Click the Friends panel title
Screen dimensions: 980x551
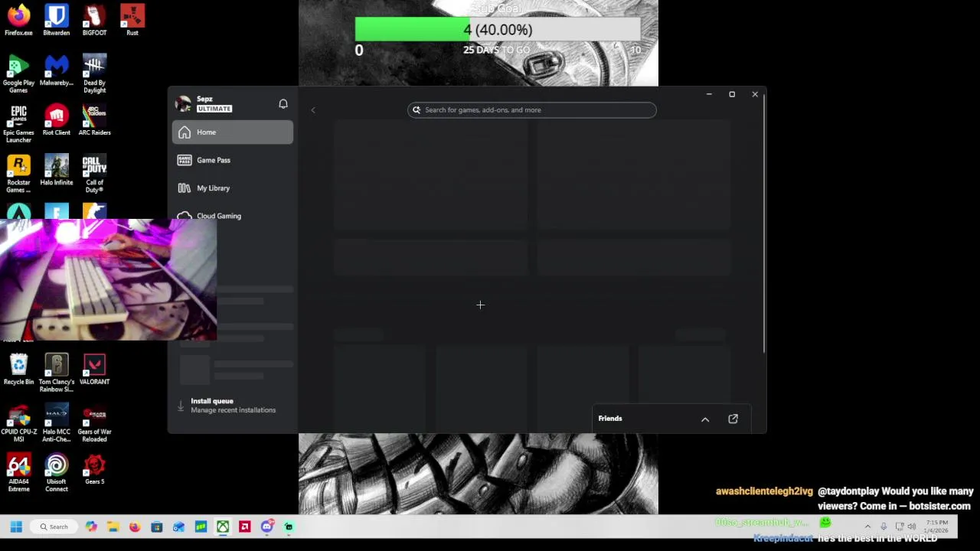pyautogui.click(x=610, y=419)
